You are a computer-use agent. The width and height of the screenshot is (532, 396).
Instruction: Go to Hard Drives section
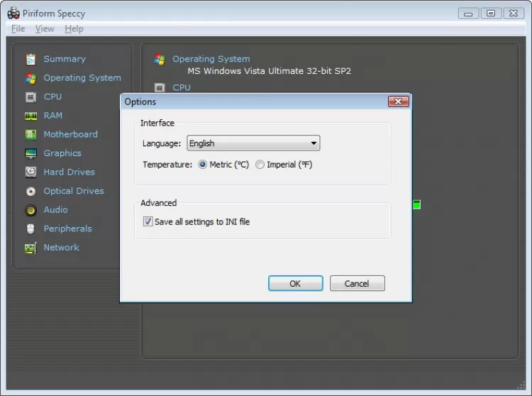(x=70, y=172)
